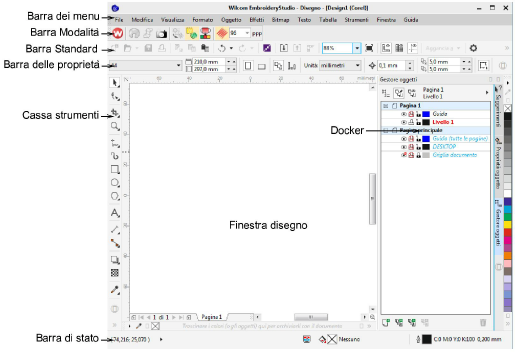Click the Options gear icon
Screen dimensions: 518x363
(473, 49)
